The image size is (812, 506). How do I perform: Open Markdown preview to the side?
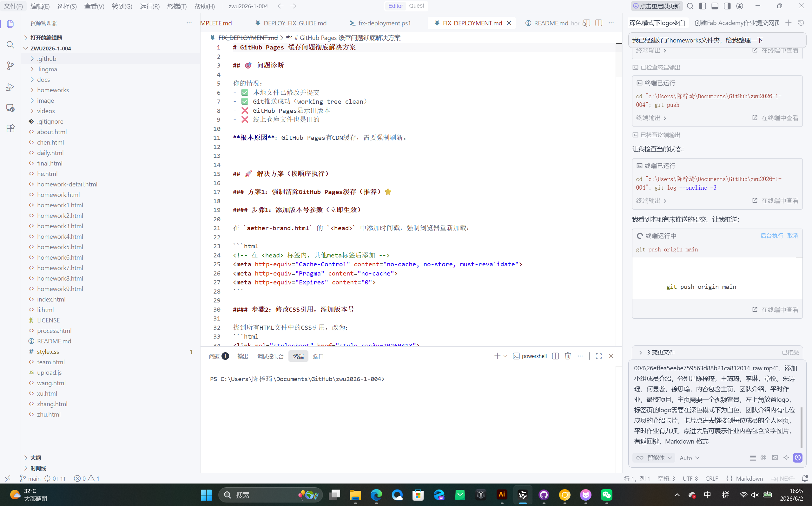coord(586,23)
